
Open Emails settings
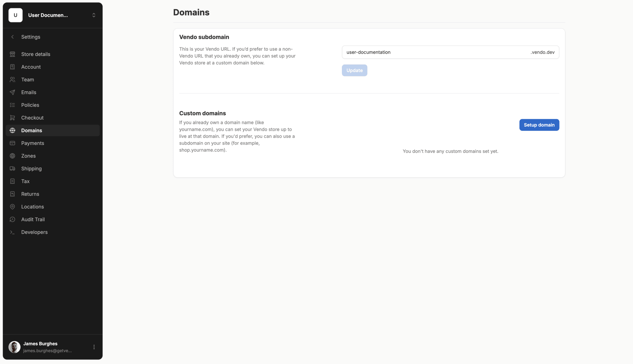coord(53,92)
